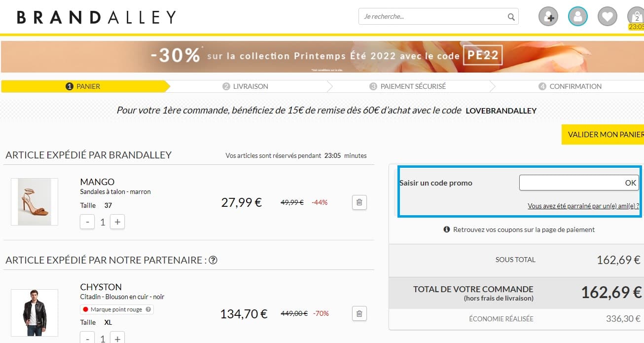Click VALIDER MON PANIER
The width and height of the screenshot is (644, 343).
tap(606, 134)
